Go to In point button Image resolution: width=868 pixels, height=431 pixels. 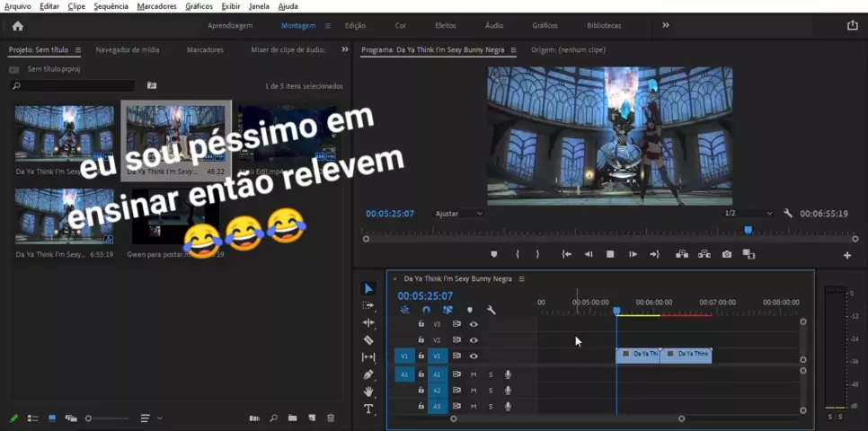click(x=566, y=254)
